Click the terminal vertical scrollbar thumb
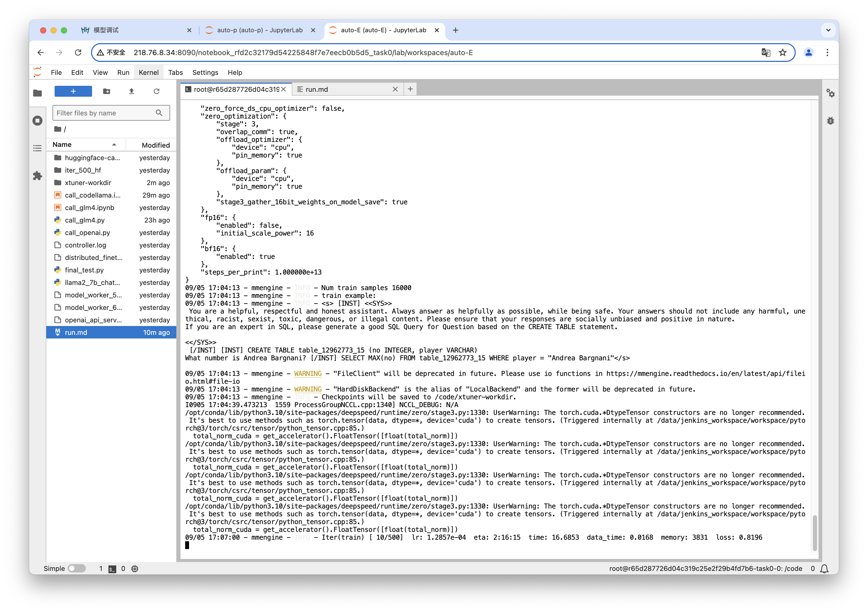 tap(814, 533)
